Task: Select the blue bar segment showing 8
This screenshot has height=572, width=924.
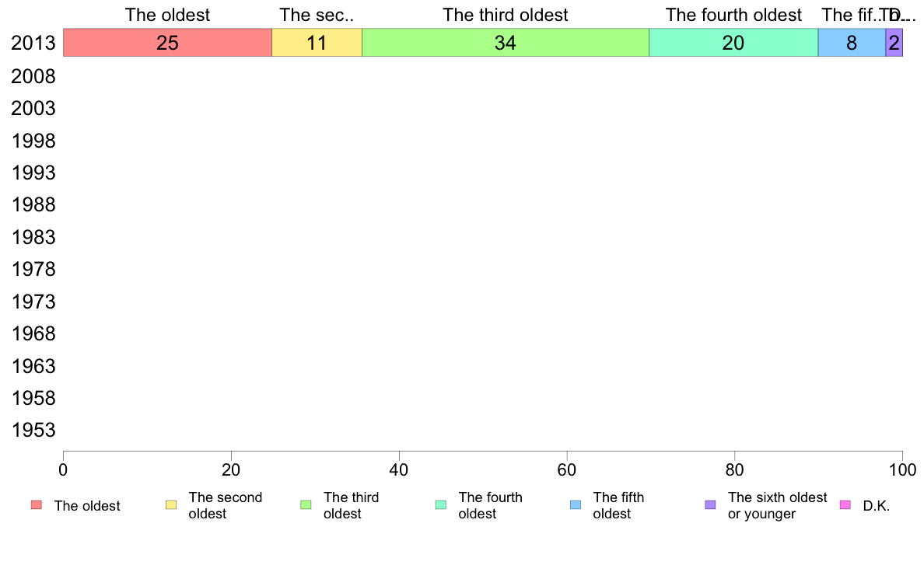Action: (x=852, y=43)
